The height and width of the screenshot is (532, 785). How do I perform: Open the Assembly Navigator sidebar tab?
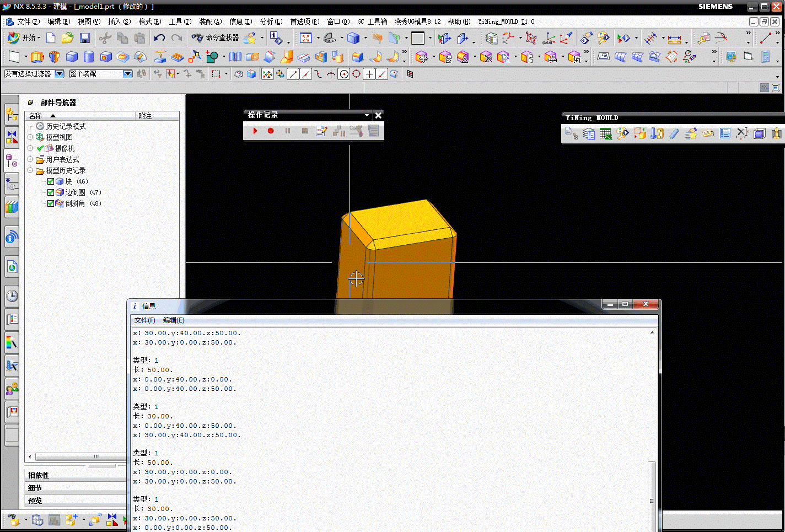click(11, 115)
